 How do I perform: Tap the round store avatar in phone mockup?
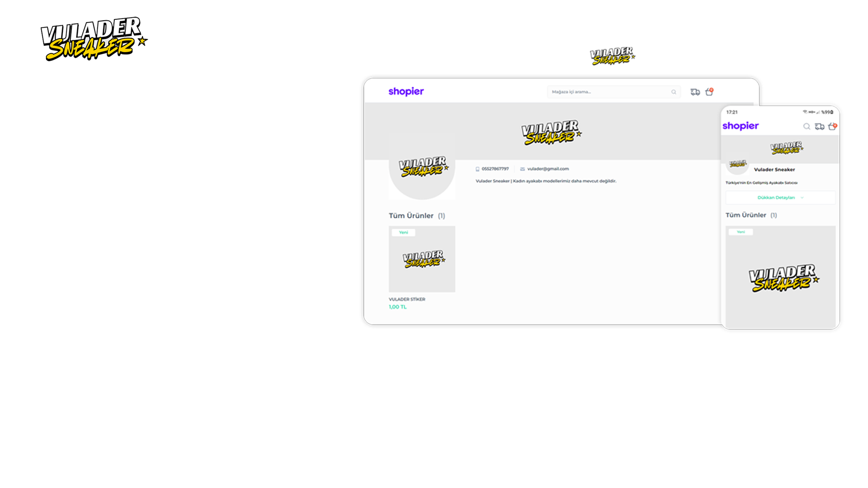pyautogui.click(x=737, y=164)
